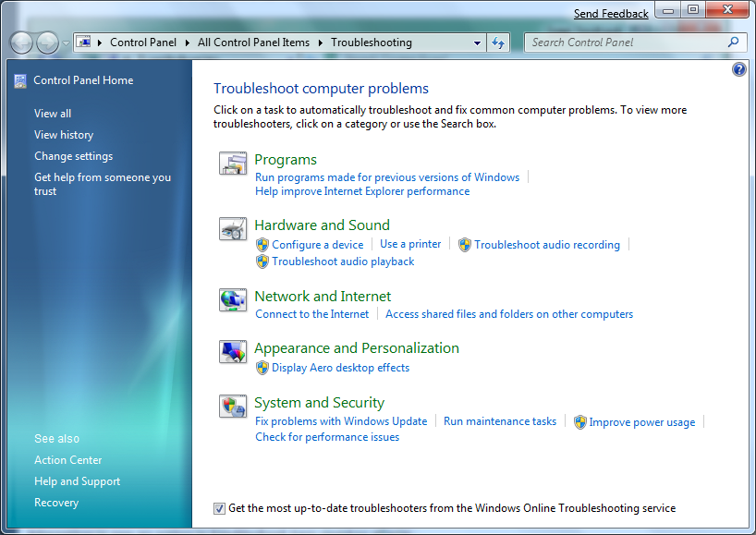Open View history in the sidebar

click(x=64, y=135)
